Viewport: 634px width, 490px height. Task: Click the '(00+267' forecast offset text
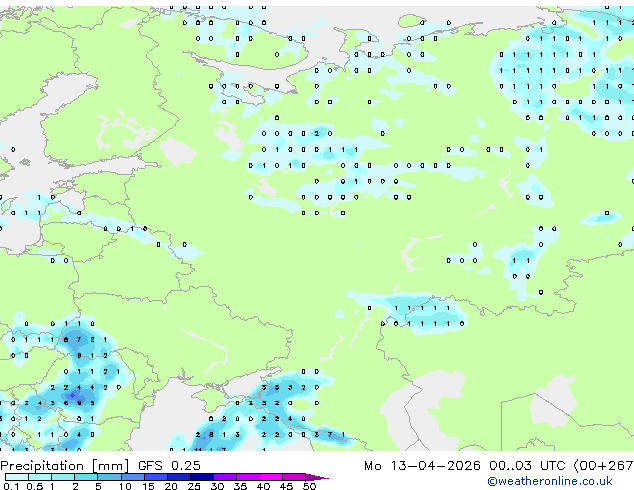coord(604,466)
